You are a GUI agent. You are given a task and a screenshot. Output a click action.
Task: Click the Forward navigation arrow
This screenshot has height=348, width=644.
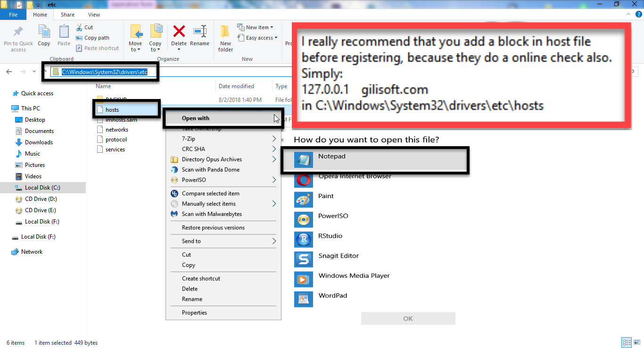pos(23,72)
